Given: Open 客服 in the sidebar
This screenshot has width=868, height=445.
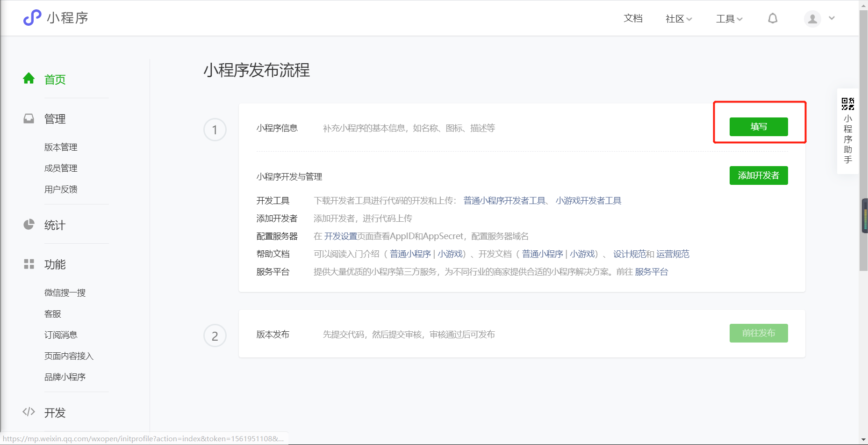Looking at the screenshot, I should pos(53,314).
